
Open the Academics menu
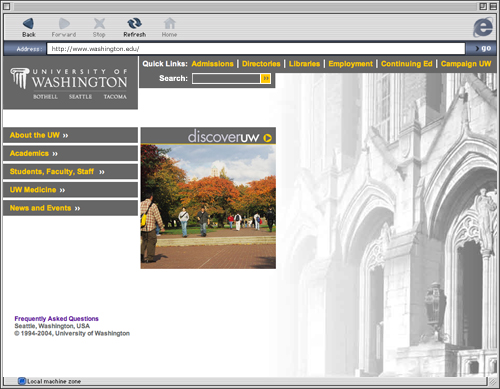[70, 153]
